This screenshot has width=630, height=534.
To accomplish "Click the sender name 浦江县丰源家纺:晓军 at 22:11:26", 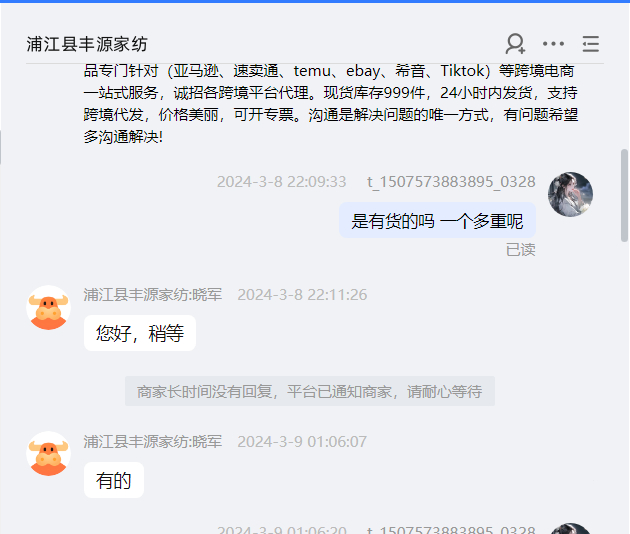I will click(x=153, y=295).
